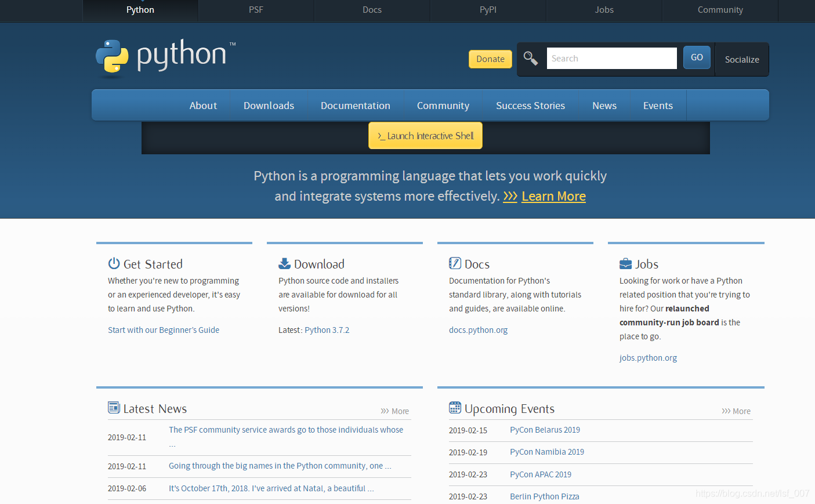Image resolution: width=815 pixels, height=504 pixels.
Task: Click the Upcoming Events heading
Action: (x=509, y=409)
